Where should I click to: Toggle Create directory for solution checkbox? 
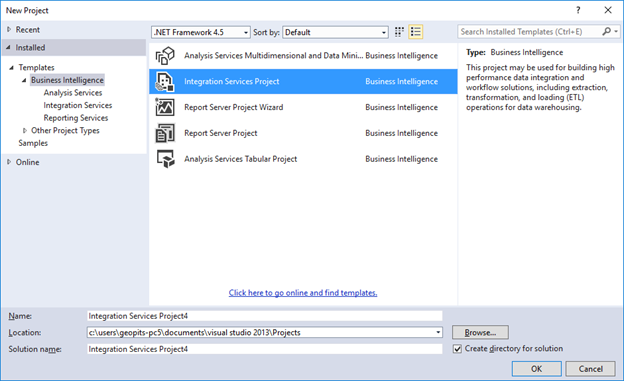coord(457,349)
